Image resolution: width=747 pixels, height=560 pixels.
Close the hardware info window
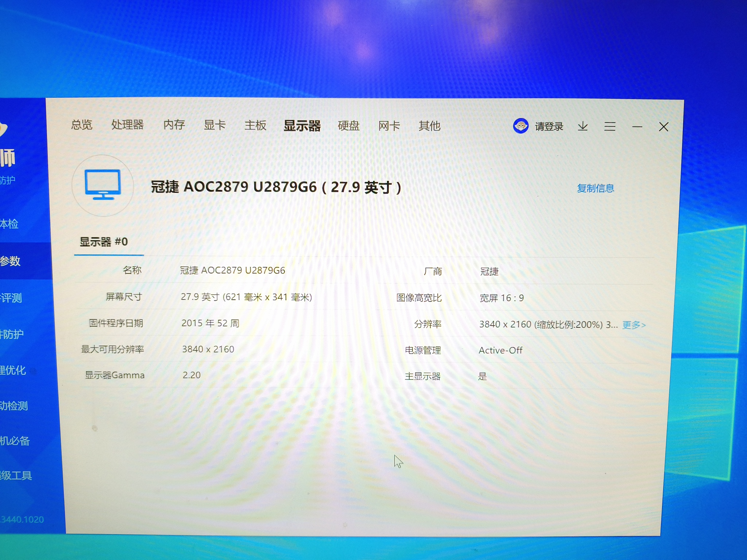coord(663,127)
